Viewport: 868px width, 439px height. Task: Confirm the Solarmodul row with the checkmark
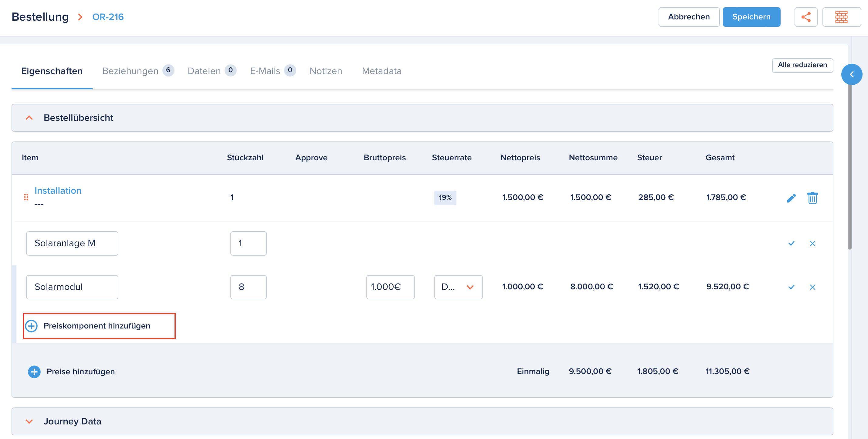pos(792,287)
